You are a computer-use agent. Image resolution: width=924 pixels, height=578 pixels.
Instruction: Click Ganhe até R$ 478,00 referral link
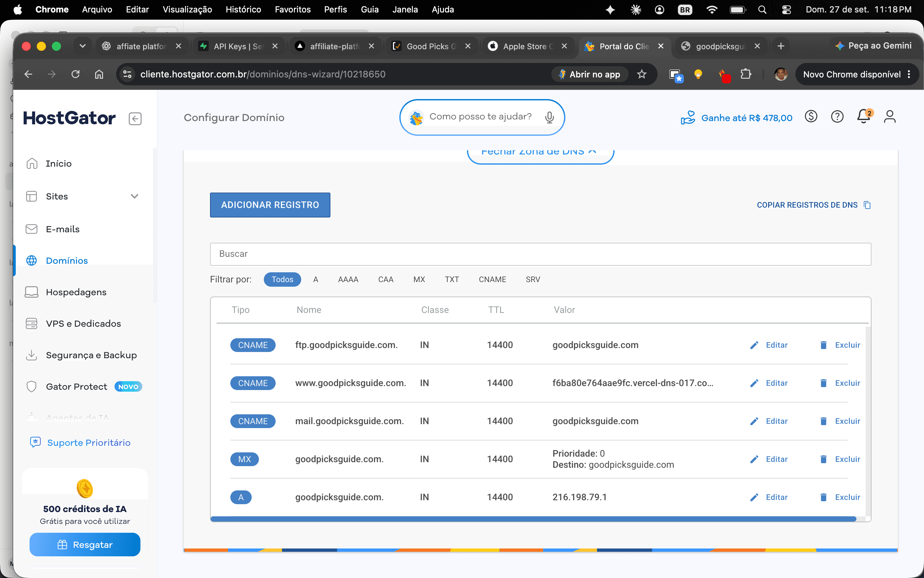pyautogui.click(x=746, y=118)
